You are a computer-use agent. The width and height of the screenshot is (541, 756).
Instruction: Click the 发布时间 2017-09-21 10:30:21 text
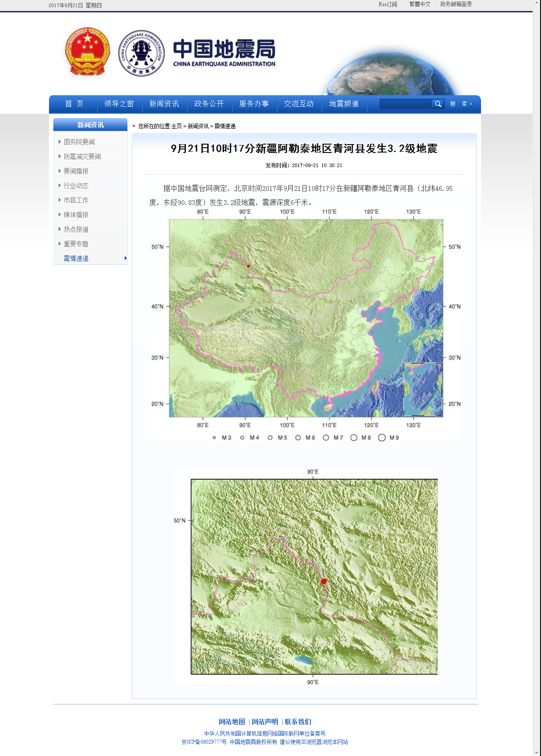coord(304,165)
